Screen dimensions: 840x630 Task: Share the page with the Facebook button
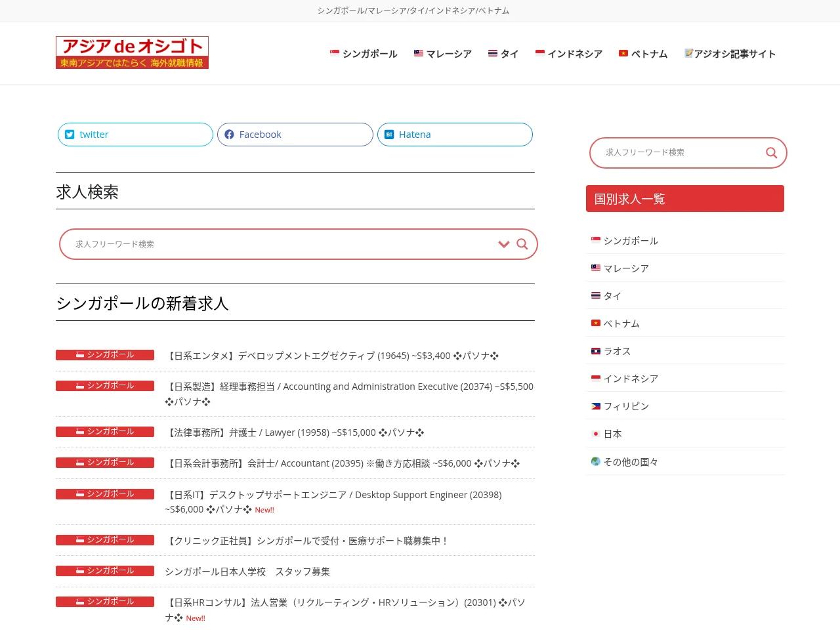(295, 135)
